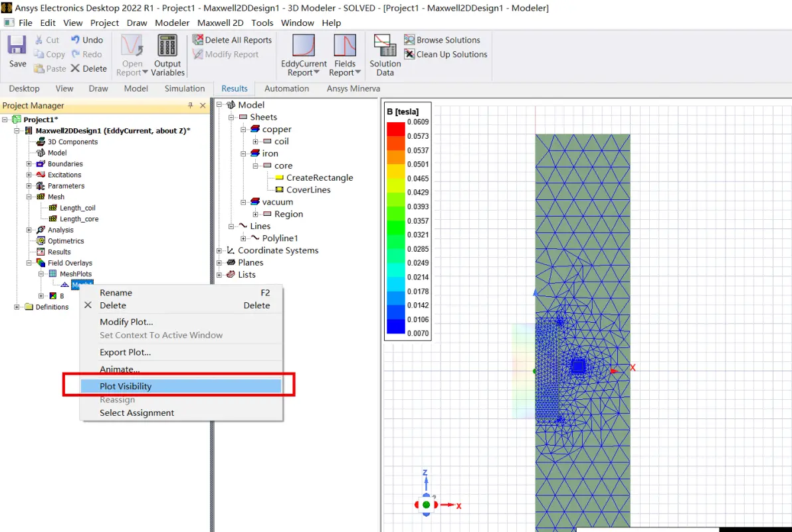Choose Plot Visibility from context menu
The image size is (792, 532).
click(x=181, y=386)
